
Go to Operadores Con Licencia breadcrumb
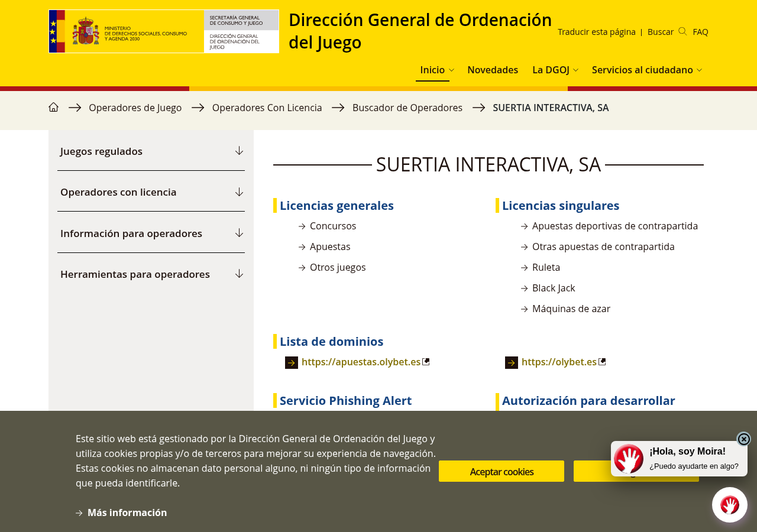(267, 108)
